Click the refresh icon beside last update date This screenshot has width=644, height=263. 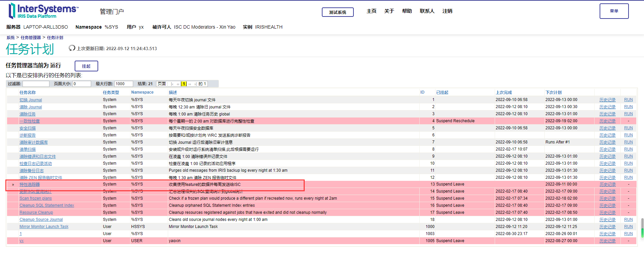point(72,48)
